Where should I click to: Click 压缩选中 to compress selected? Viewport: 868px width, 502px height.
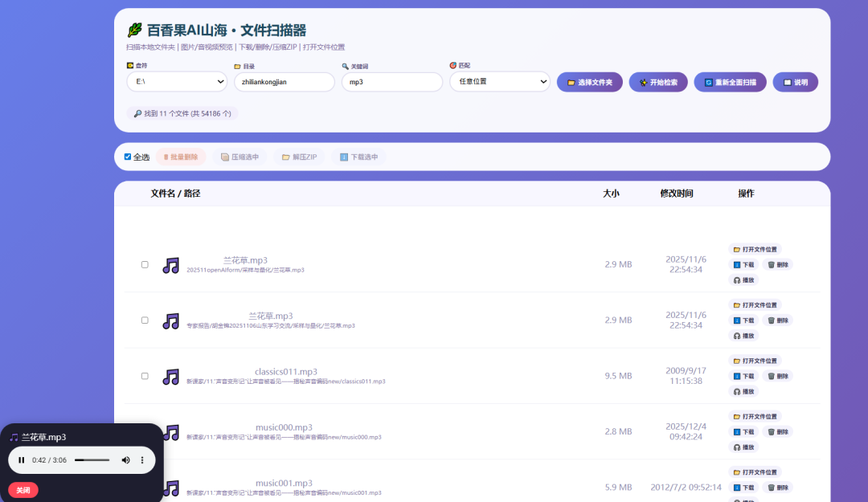[x=240, y=157]
